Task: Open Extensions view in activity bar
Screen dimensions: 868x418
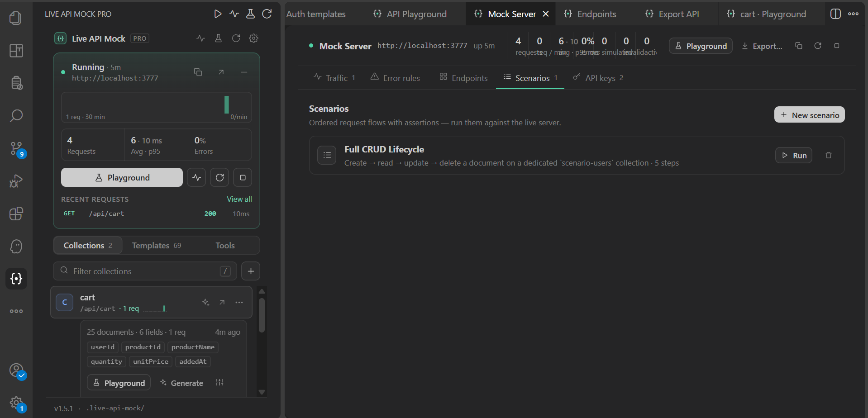Action: click(x=16, y=214)
